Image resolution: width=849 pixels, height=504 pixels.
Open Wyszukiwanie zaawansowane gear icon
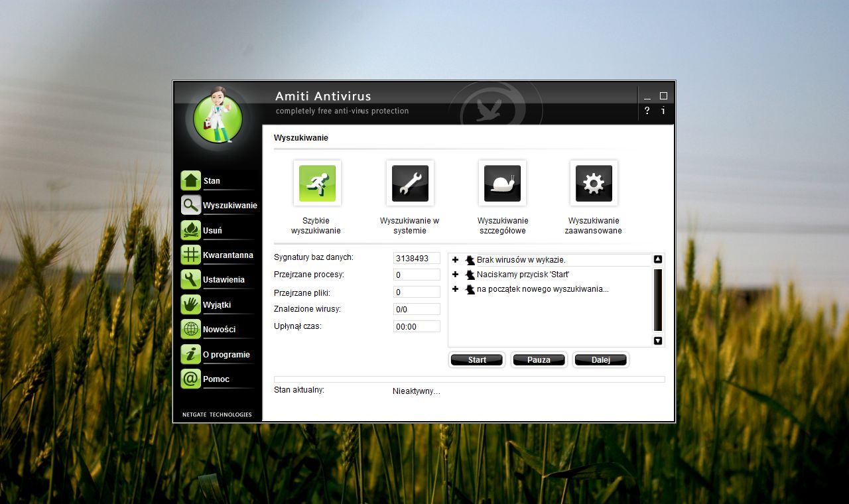pyautogui.click(x=594, y=183)
